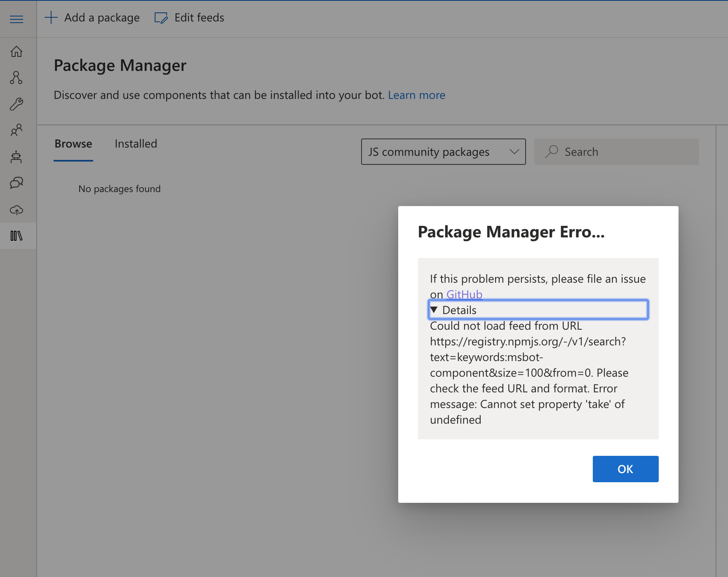The height and width of the screenshot is (577, 728).
Task: Select the Browse tab
Action: [x=73, y=144]
